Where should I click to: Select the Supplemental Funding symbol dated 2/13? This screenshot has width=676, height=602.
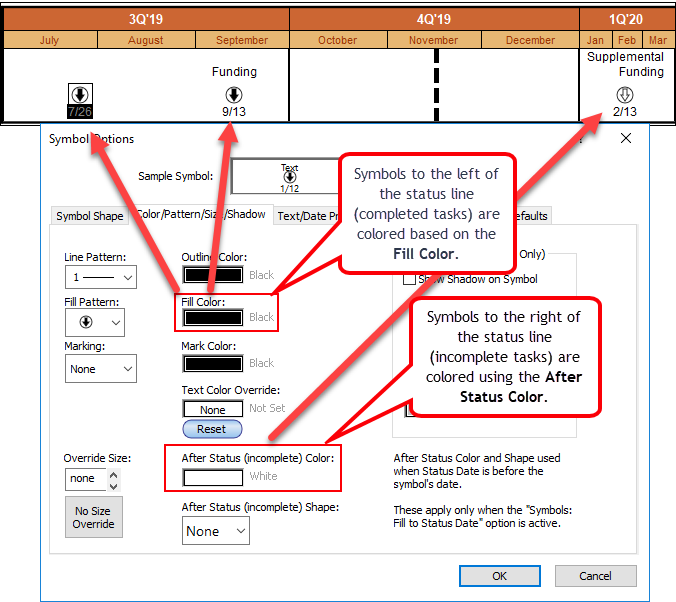(624, 95)
